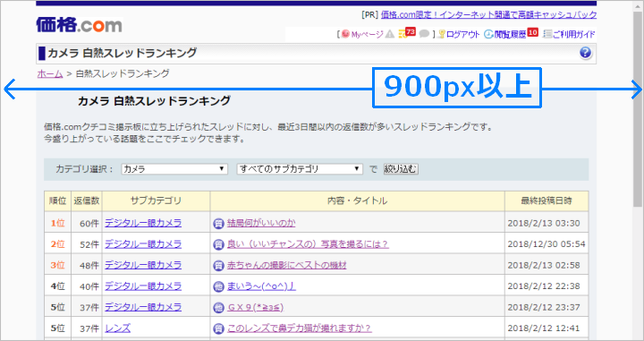Image resolution: width=644 pixels, height=341 pixels.
Task: Click the gray warning triangle icon
Action: click(390, 34)
